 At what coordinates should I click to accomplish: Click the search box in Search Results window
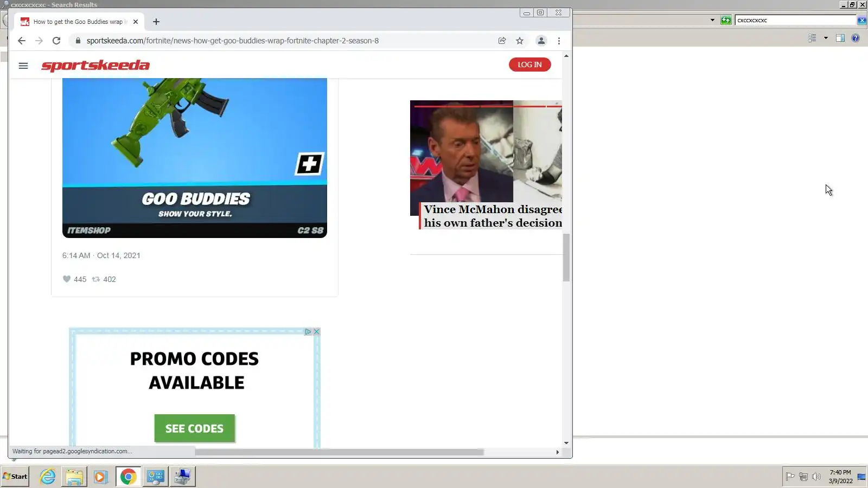coord(795,20)
